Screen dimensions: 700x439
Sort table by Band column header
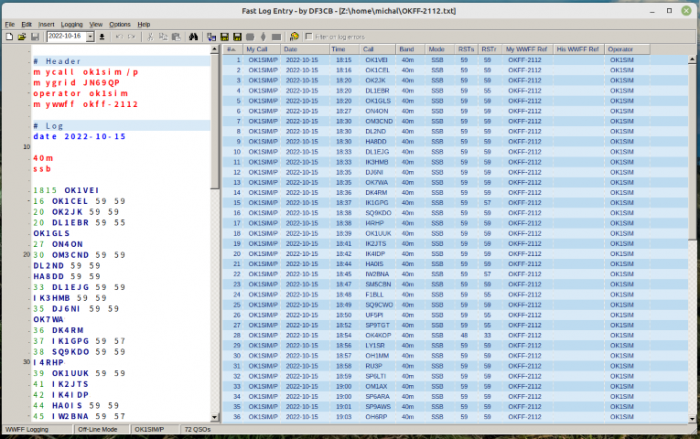[x=409, y=49]
